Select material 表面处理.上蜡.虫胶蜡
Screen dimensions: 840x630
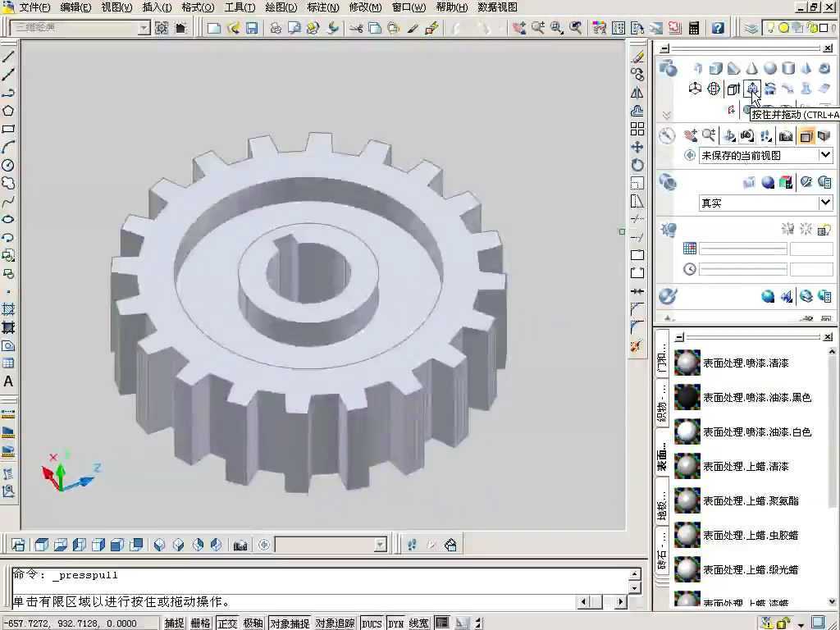(747, 535)
